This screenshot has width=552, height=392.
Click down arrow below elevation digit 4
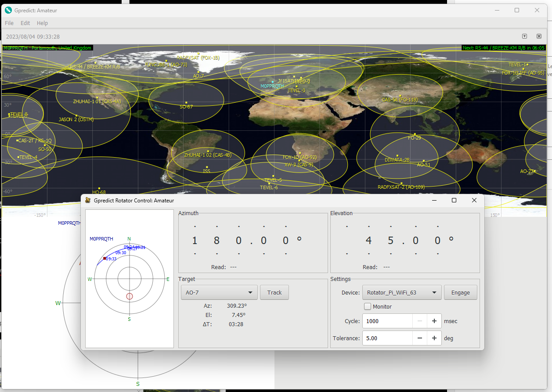pyautogui.click(x=369, y=254)
